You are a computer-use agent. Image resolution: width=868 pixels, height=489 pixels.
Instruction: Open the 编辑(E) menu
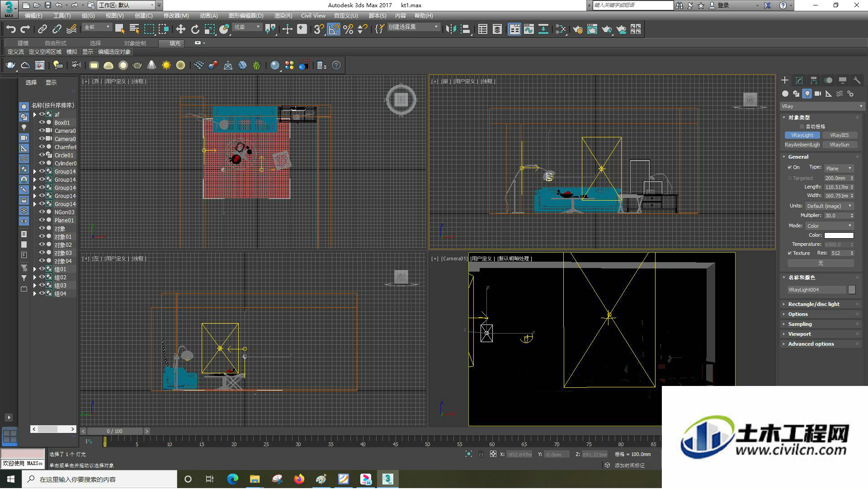click(33, 16)
